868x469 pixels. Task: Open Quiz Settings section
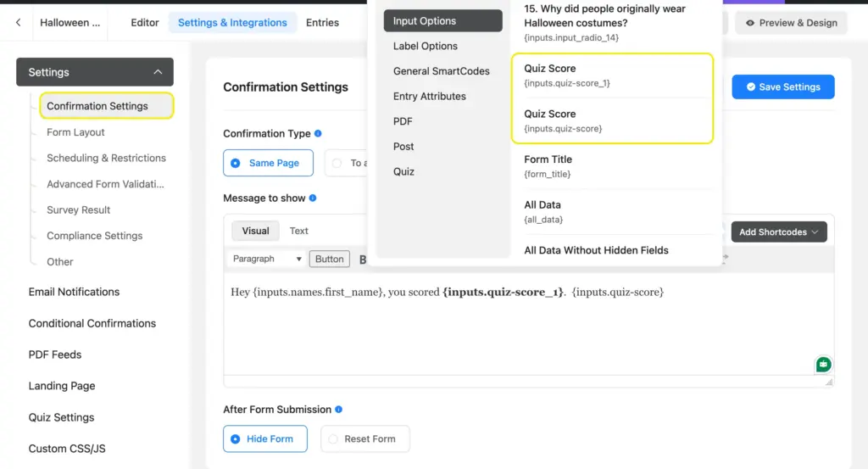[x=61, y=417]
